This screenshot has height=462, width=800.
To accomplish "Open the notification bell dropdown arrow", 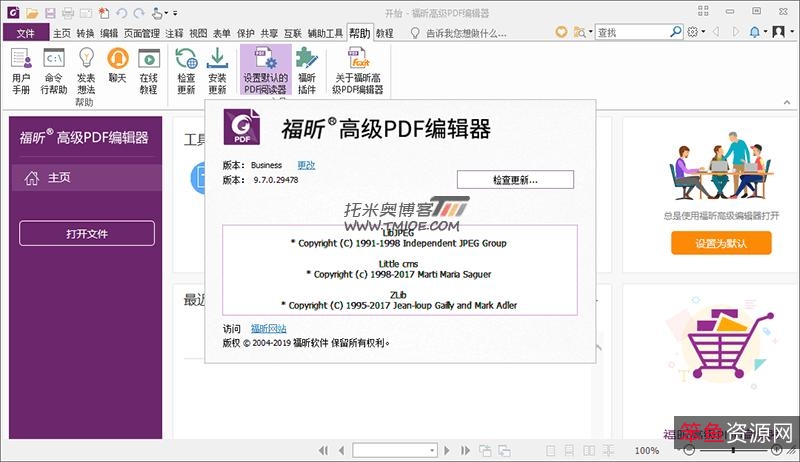I will tap(765, 32).
